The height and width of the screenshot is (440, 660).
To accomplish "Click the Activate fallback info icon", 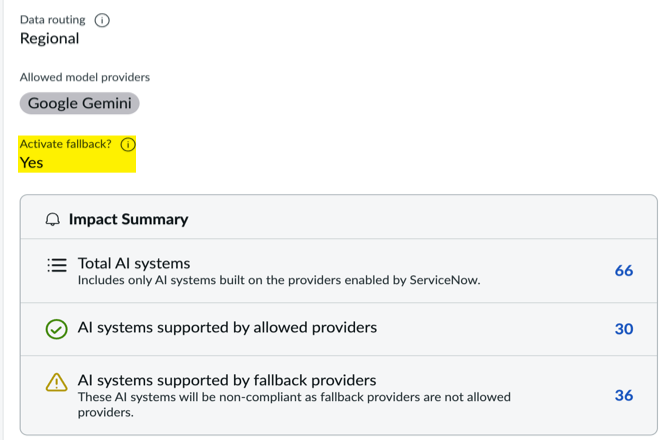I will [128, 144].
